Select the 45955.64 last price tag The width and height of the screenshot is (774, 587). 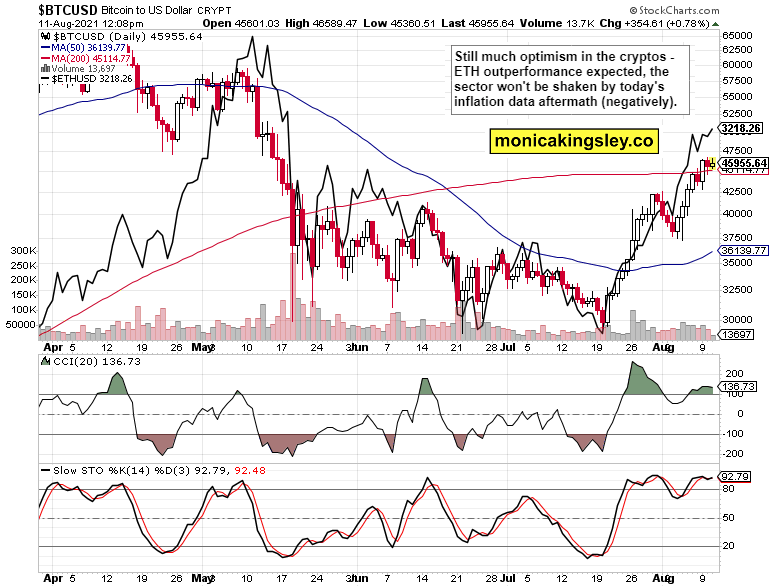pos(743,162)
